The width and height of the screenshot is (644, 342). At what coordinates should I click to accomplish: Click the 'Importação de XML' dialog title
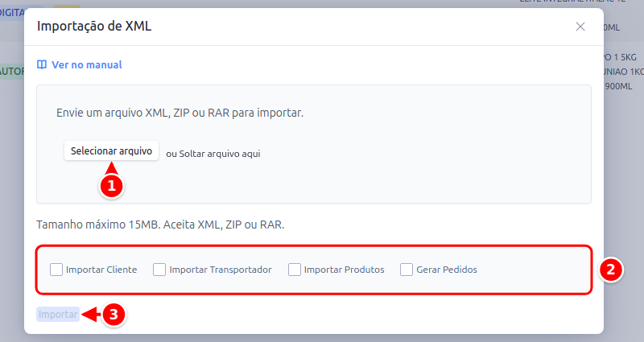pyautogui.click(x=94, y=27)
